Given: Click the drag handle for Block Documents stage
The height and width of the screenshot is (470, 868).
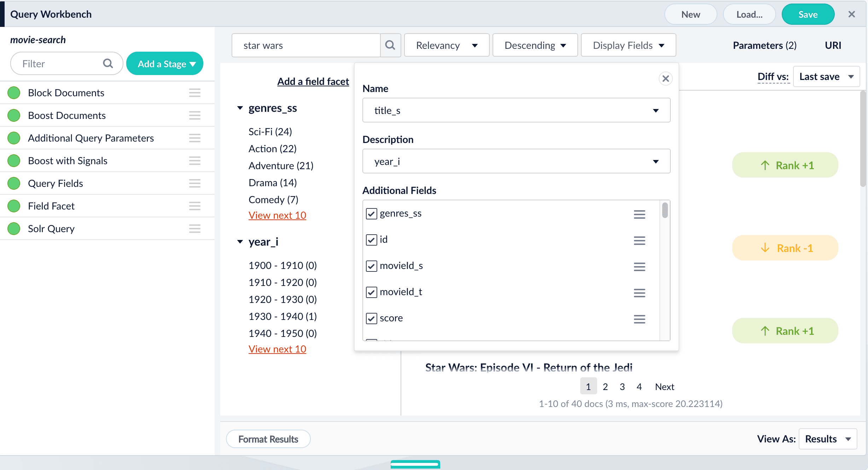Looking at the screenshot, I should [194, 93].
